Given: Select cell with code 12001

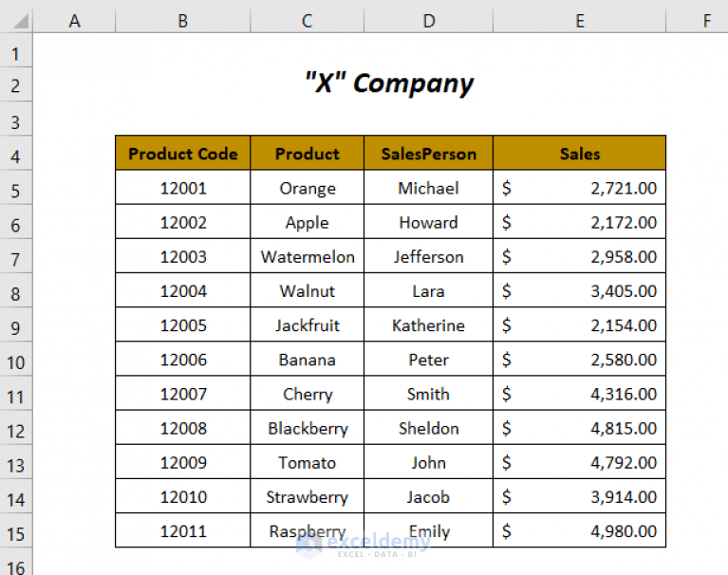Looking at the screenshot, I should click(183, 188).
